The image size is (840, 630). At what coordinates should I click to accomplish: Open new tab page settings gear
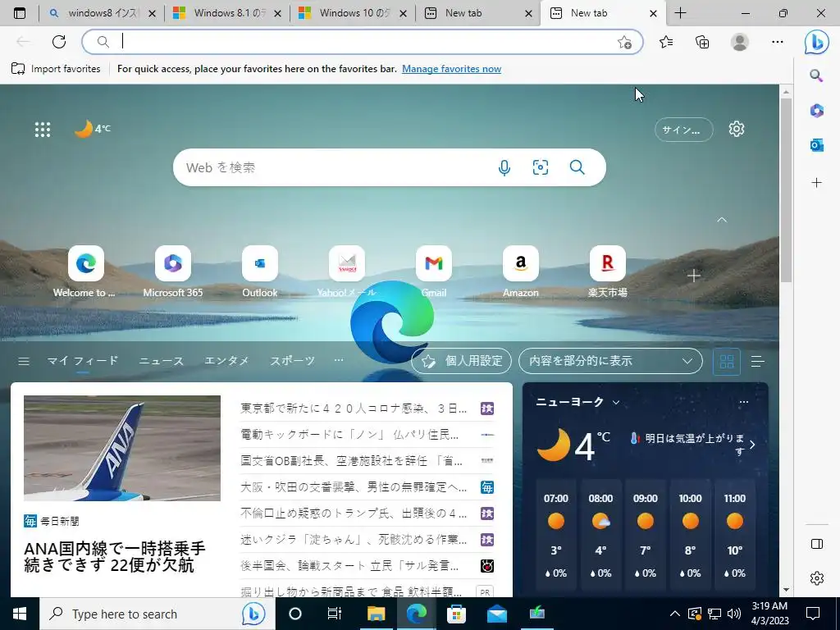click(x=737, y=129)
